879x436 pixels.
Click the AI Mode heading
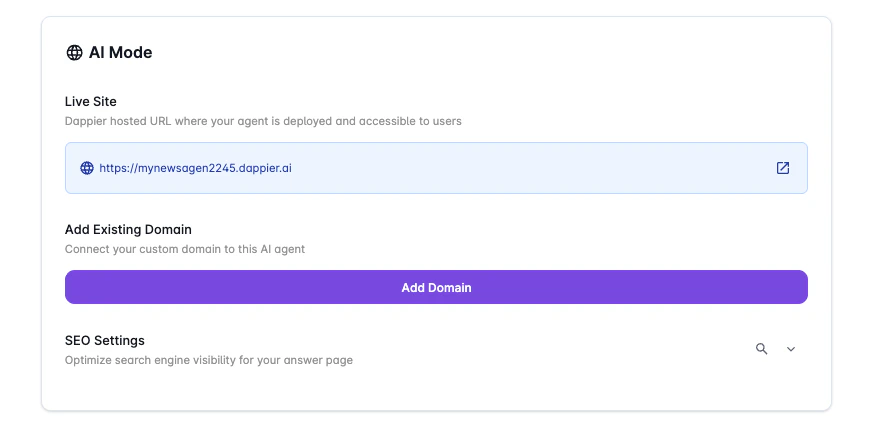click(x=121, y=53)
